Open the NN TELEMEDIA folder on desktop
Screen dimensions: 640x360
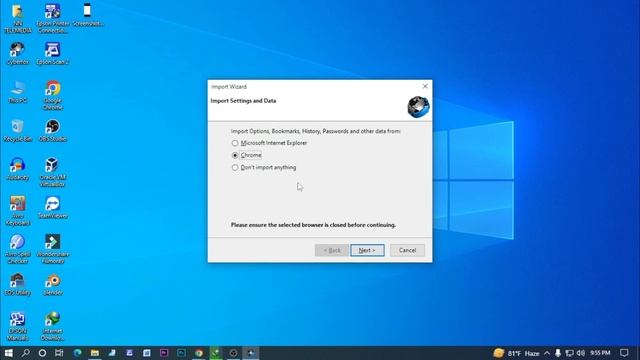click(18, 18)
